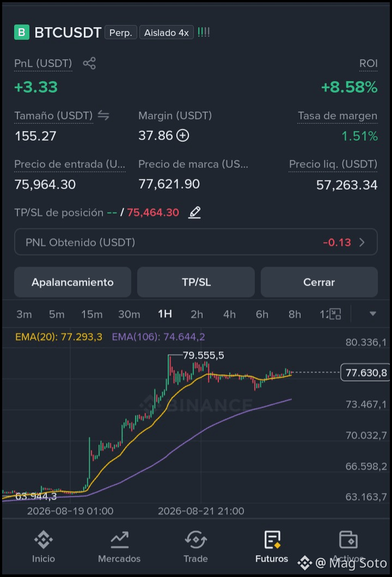392x577 pixels.
Task: Select the 1H timeframe tab
Action: click(165, 314)
